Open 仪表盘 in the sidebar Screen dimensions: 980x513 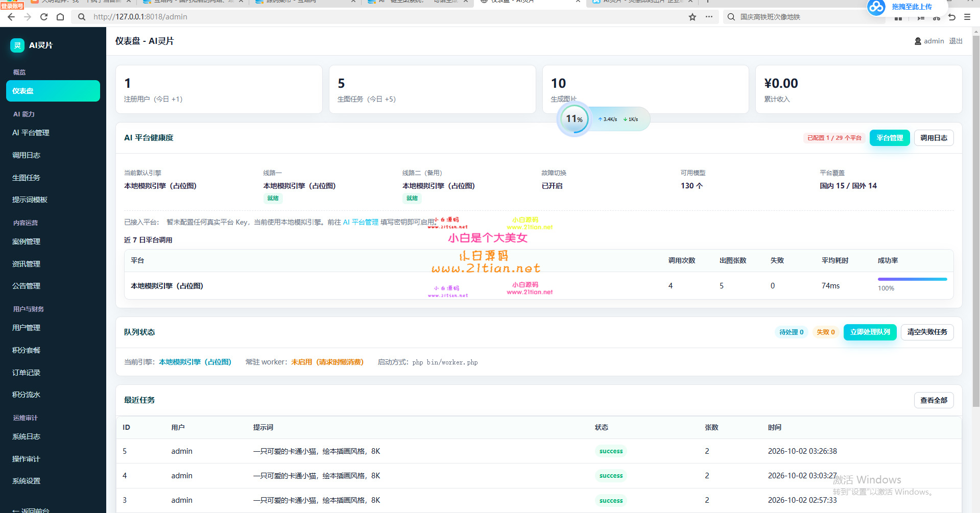(53, 91)
